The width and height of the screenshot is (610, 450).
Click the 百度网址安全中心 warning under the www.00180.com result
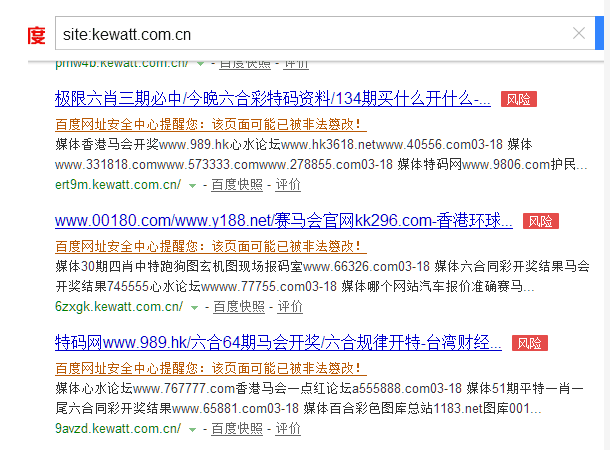(x=211, y=247)
